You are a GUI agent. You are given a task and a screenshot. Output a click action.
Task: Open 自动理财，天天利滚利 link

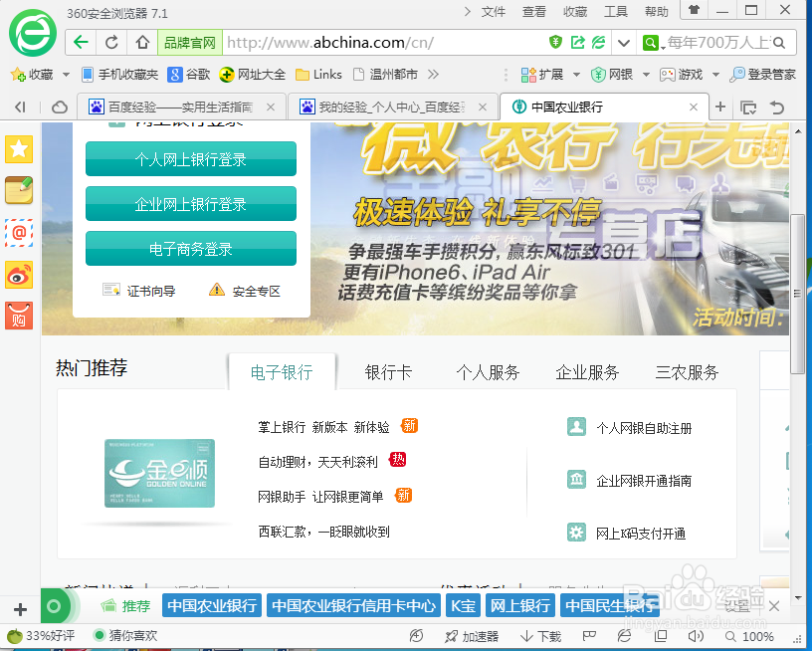pyautogui.click(x=318, y=462)
